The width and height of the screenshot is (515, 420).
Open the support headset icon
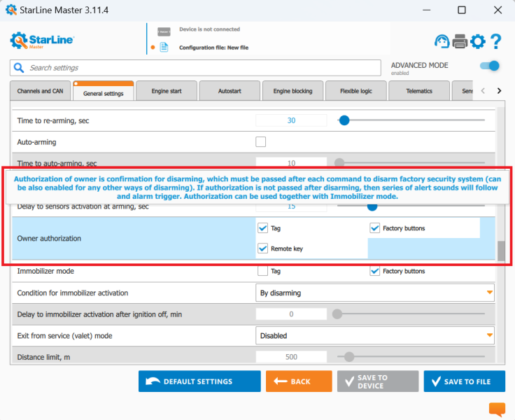point(442,42)
